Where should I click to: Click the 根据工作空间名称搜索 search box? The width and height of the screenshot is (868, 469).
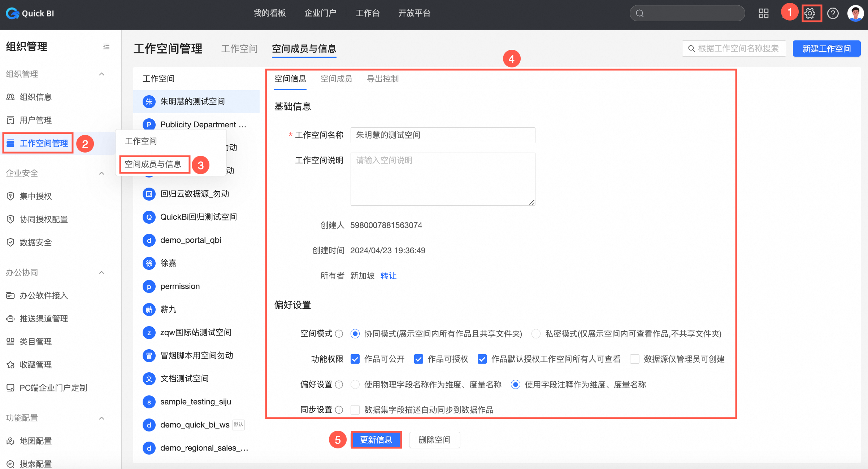pyautogui.click(x=734, y=49)
